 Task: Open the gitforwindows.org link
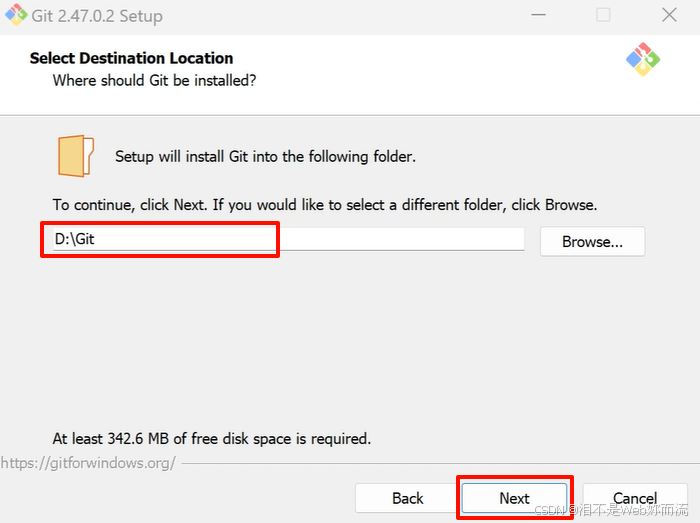[88, 463]
